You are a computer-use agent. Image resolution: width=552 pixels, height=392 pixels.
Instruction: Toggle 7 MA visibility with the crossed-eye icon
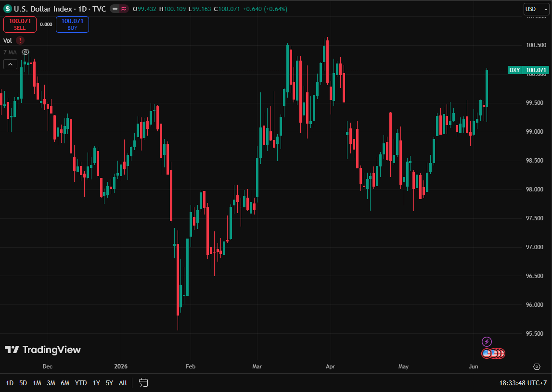26,52
